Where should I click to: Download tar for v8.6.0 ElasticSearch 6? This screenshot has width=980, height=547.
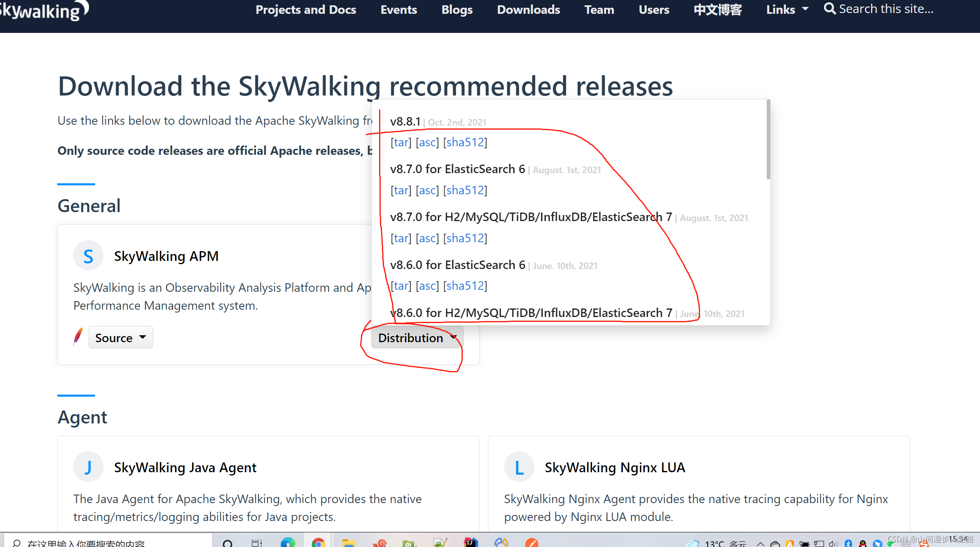point(401,286)
